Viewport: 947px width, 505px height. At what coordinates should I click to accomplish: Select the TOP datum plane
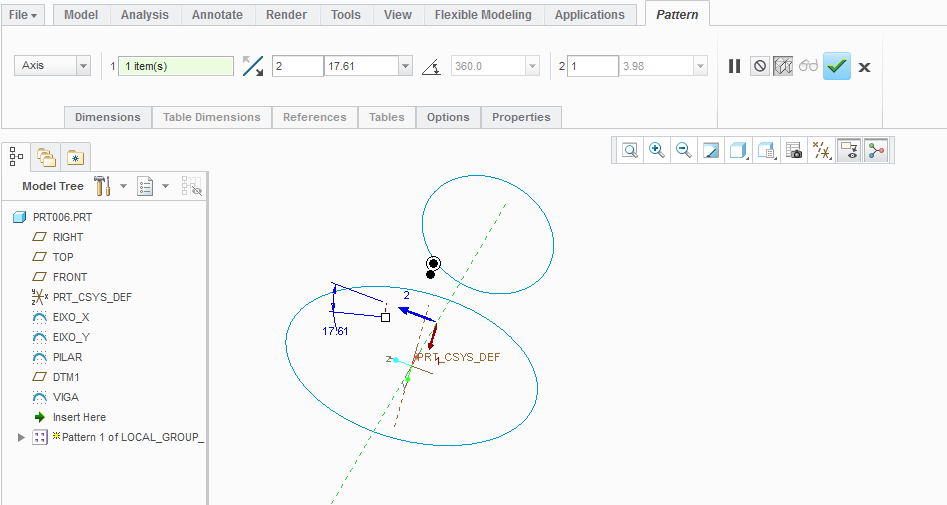tap(63, 257)
